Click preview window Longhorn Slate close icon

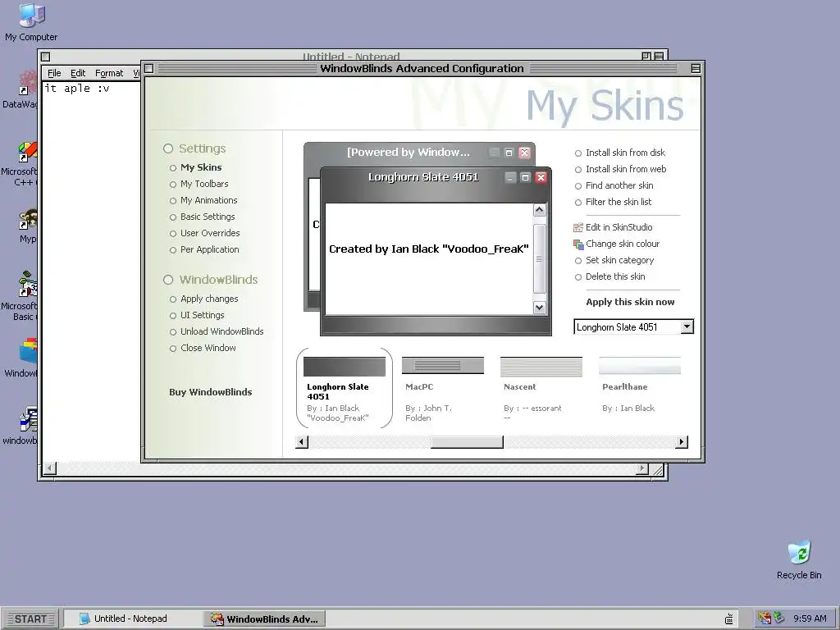541,177
